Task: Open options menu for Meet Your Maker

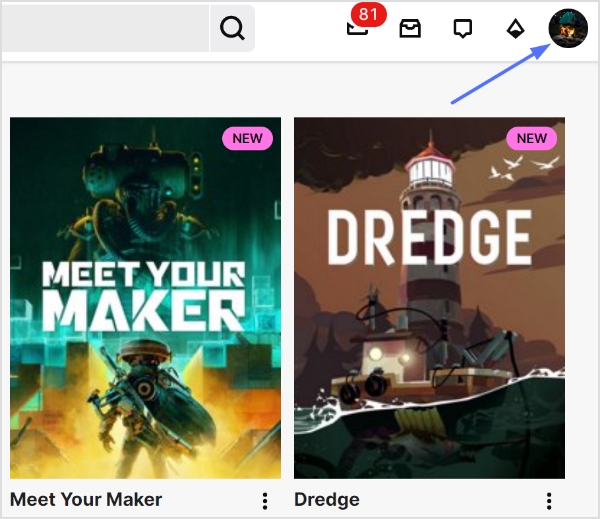Action: (265, 501)
